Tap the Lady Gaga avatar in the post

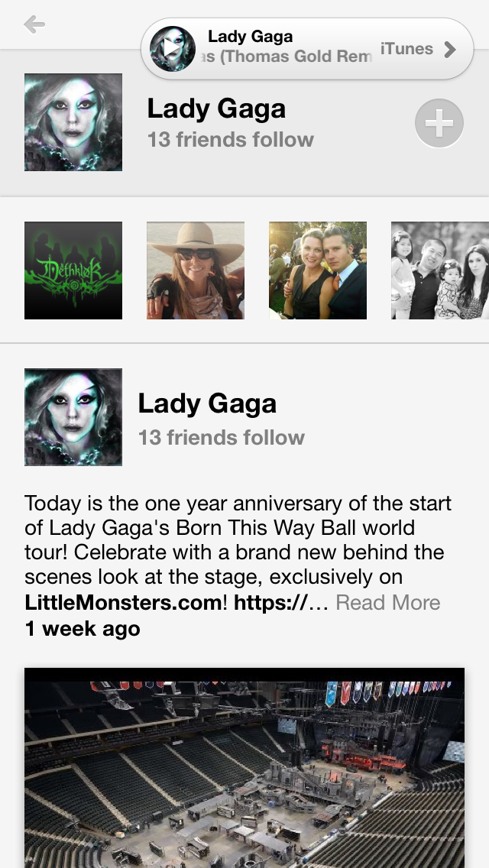(73, 417)
